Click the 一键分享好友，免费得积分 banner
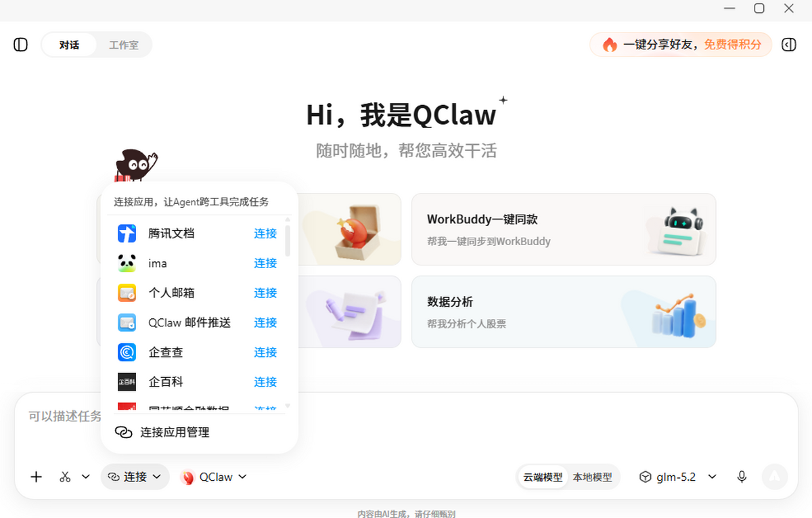The height and width of the screenshot is (518, 812). click(681, 45)
